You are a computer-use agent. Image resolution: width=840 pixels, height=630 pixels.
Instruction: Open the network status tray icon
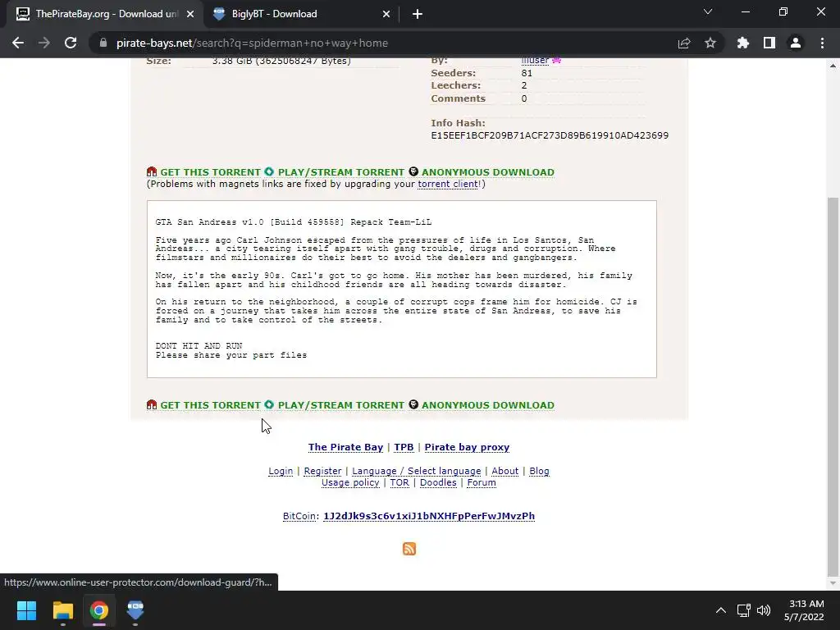pyautogui.click(x=743, y=610)
